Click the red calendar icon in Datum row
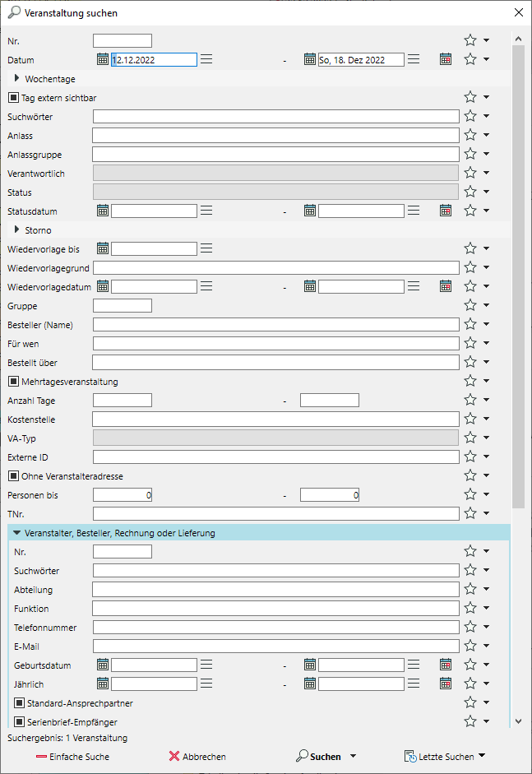Viewport: 532px width, 774px height. (x=445, y=59)
